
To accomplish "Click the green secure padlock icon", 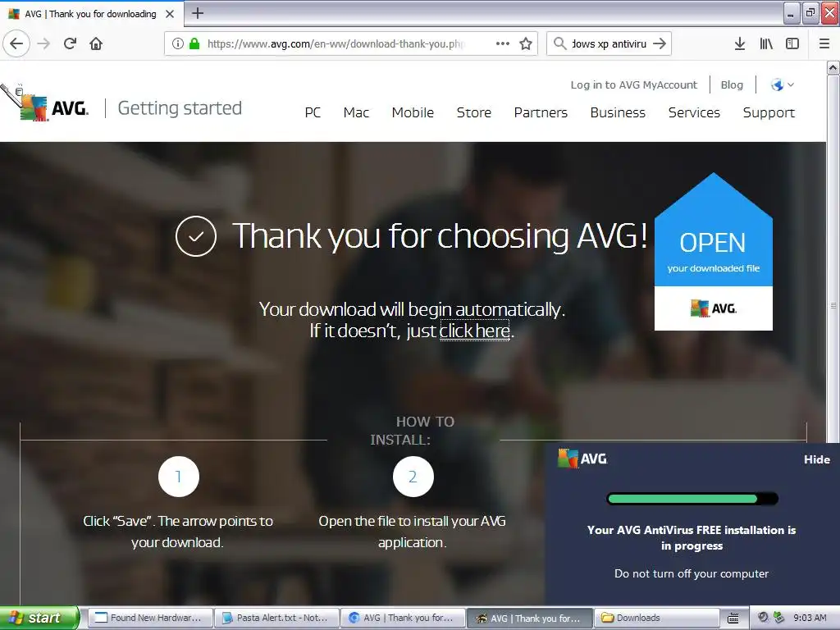I will coord(194,43).
